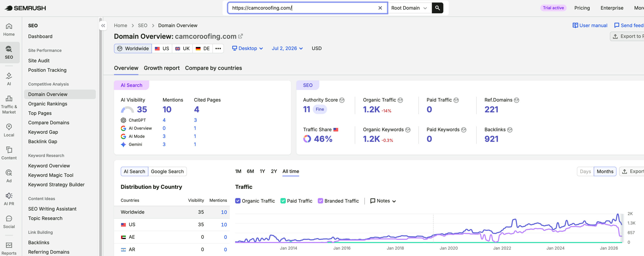Viewport: 644px width, 256px height.
Task: Click the Gemini sparkle icon
Action: pos(123,144)
